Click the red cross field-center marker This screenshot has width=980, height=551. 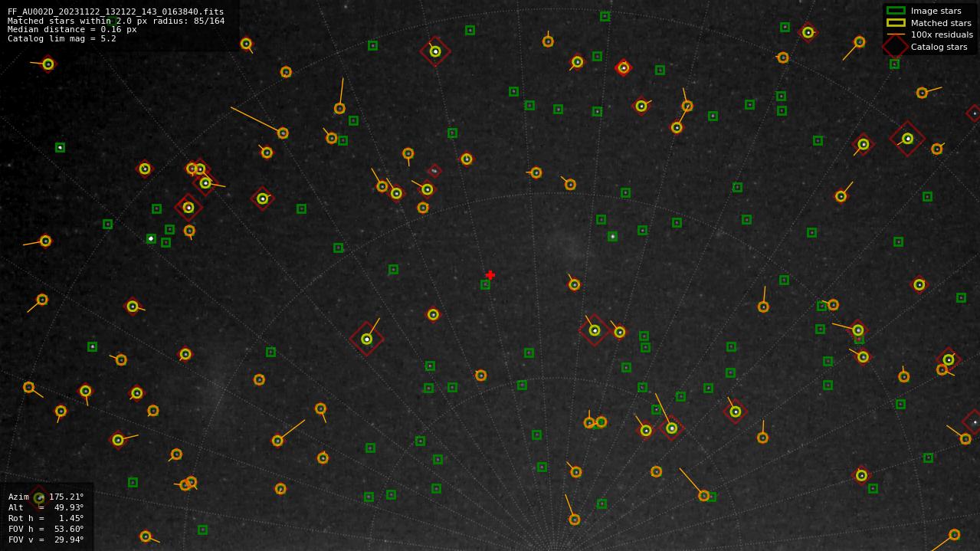490,275
